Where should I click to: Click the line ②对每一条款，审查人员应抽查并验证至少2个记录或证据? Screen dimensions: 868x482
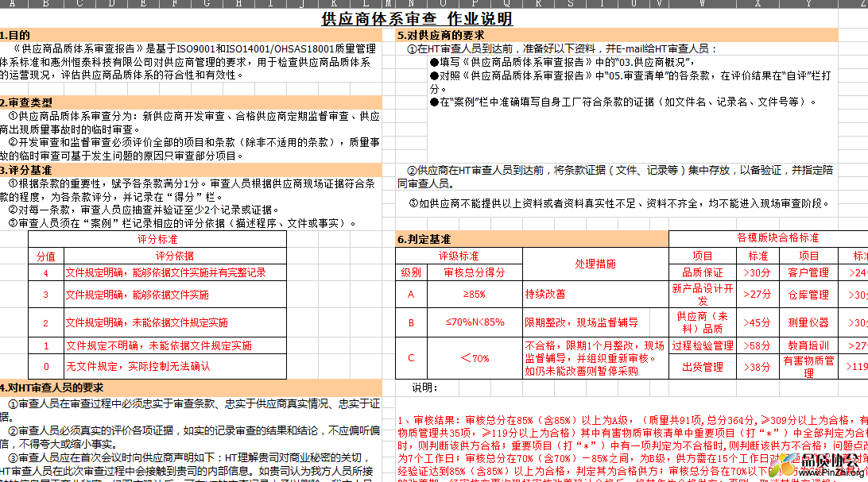pyautogui.click(x=144, y=210)
